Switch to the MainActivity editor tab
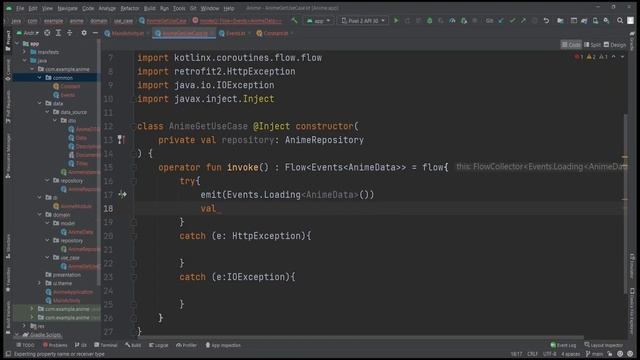640x360 pixels. pyautogui.click(x=126, y=33)
